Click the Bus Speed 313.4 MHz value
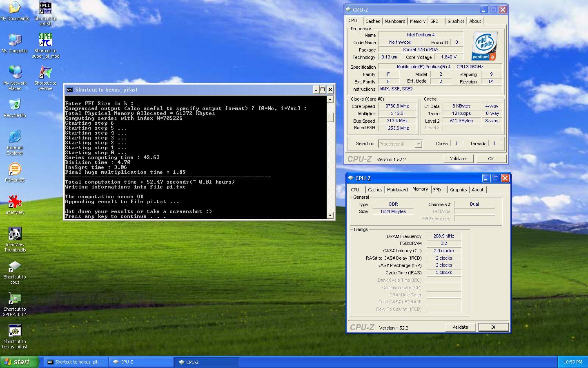 397,121
